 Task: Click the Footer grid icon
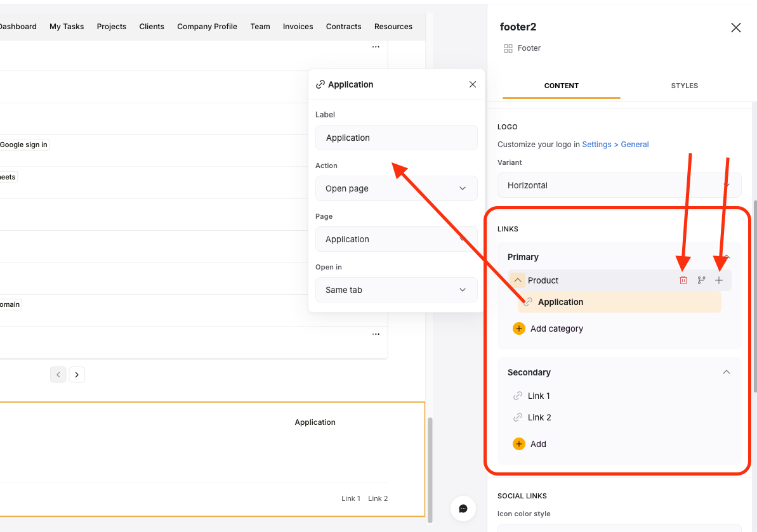coord(508,48)
